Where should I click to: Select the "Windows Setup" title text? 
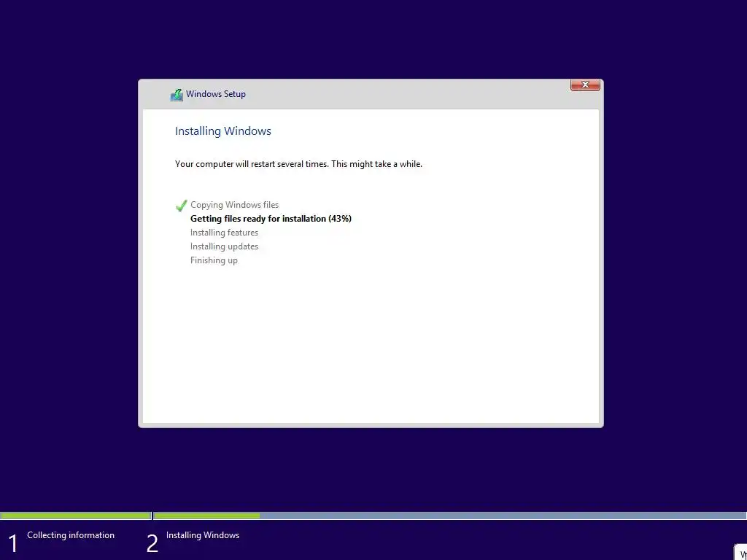(x=216, y=94)
